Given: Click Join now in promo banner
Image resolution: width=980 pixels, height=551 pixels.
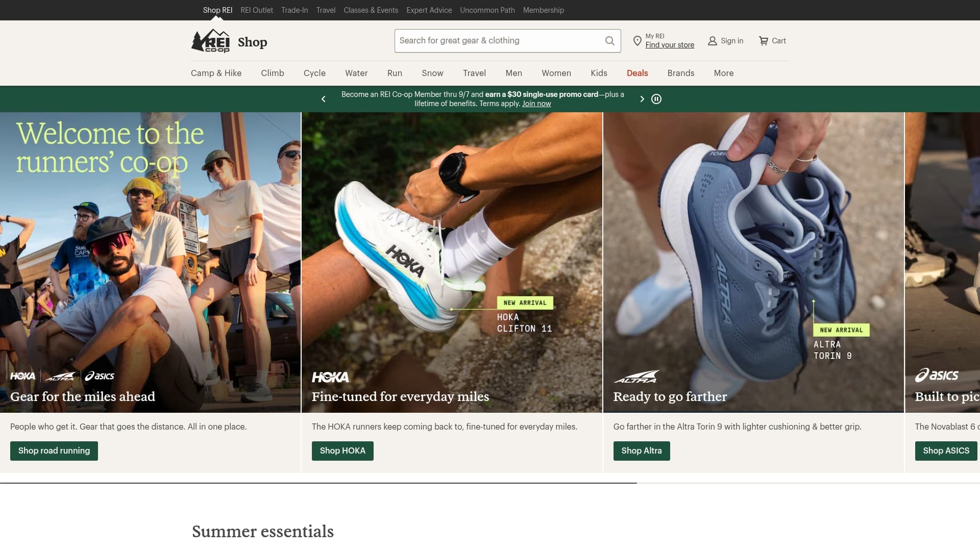Looking at the screenshot, I should tap(536, 104).
